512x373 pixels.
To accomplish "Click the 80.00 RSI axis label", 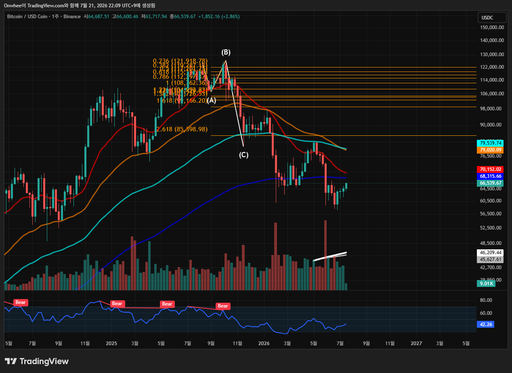I will point(486,300).
